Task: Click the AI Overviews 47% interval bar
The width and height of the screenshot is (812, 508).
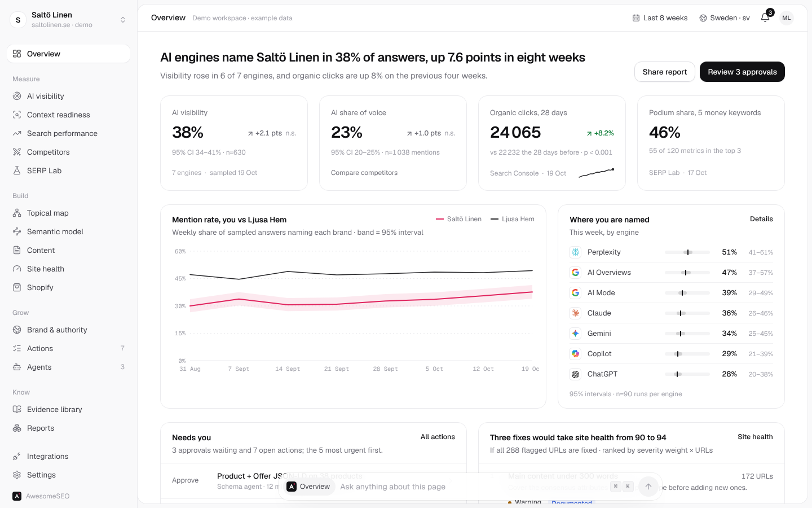Action: pos(687,273)
